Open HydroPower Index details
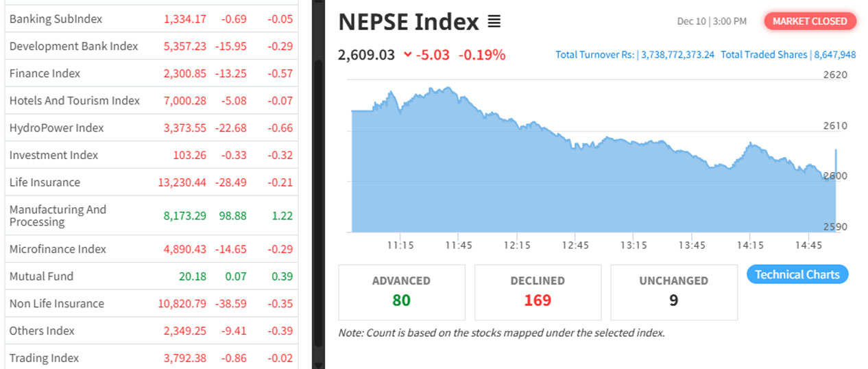The width and height of the screenshot is (868, 369). click(56, 128)
